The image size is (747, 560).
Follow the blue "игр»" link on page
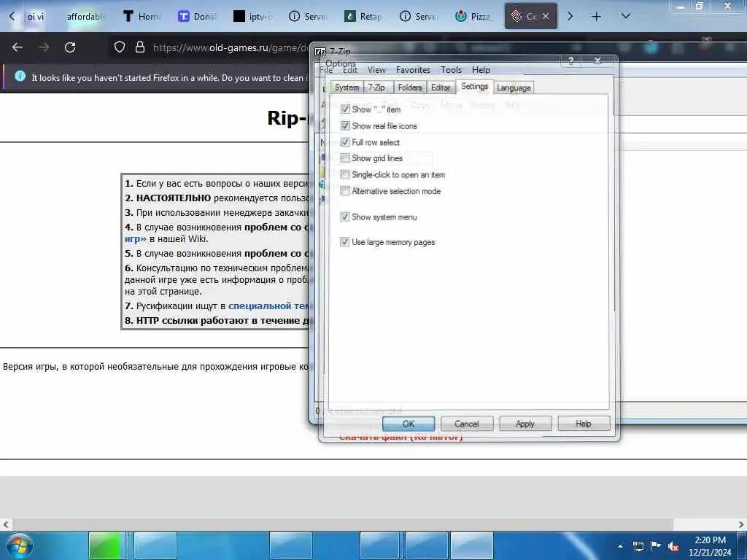pos(135,239)
